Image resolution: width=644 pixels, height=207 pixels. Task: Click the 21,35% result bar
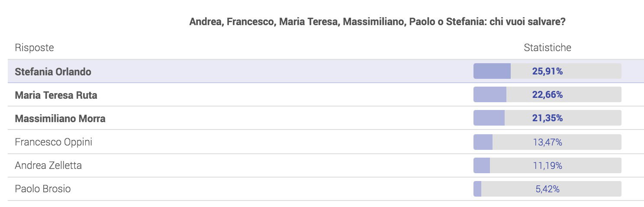[547, 118]
